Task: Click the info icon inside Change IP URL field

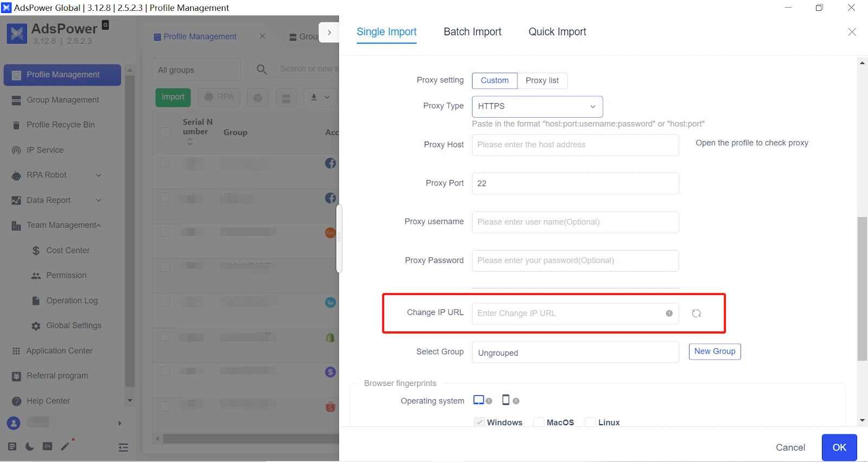Action: [x=669, y=313]
